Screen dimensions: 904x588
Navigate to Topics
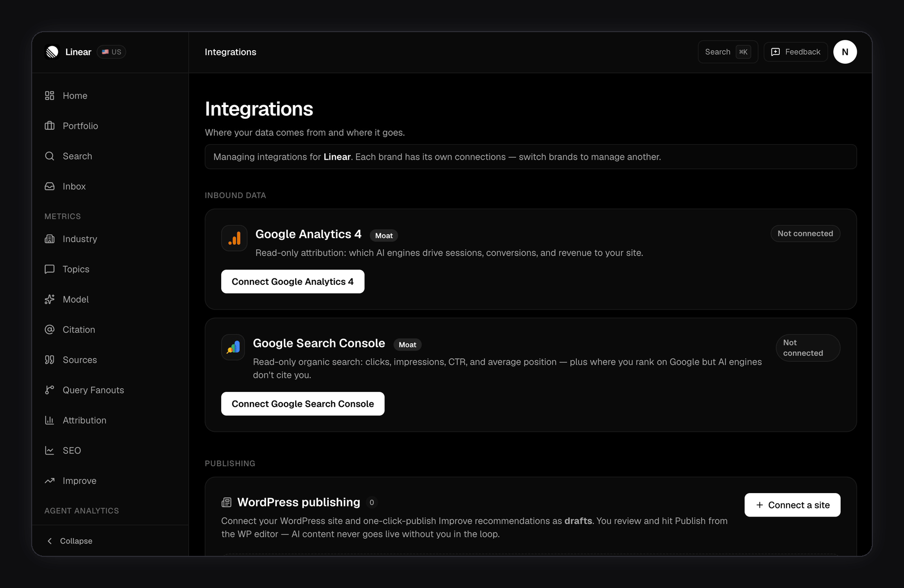[110, 269]
